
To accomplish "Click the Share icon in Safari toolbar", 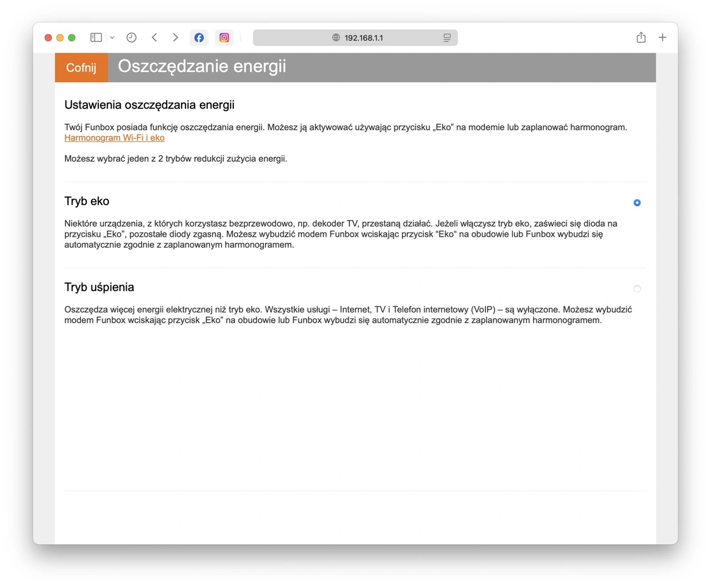I will click(641, 37).
